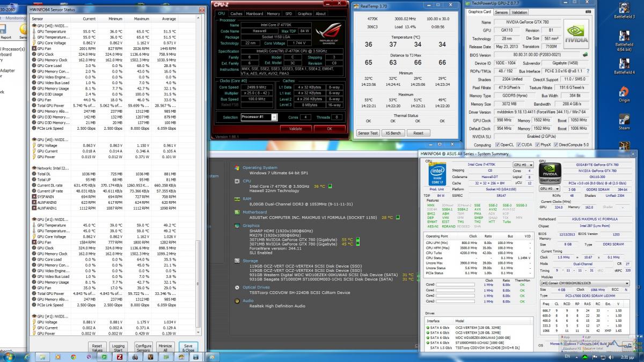Open the Battlefield 4 (64 bit) desktop shortcut

pos(624,40)
